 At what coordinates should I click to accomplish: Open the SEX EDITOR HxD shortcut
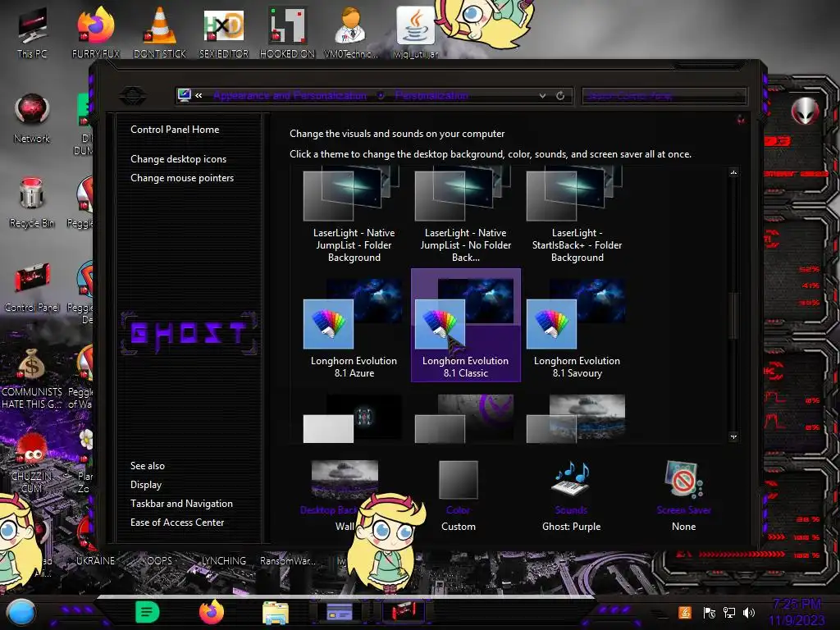tap(224, 32)
